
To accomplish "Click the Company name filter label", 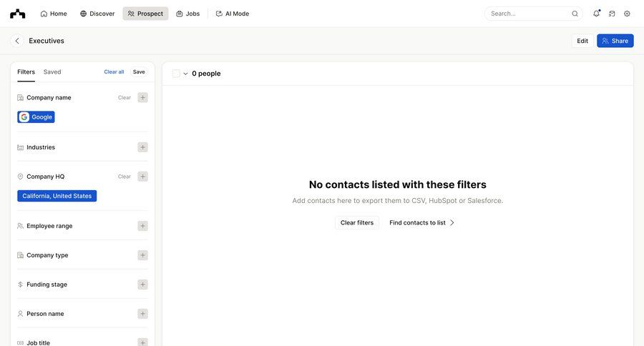I will click(49, 98).
